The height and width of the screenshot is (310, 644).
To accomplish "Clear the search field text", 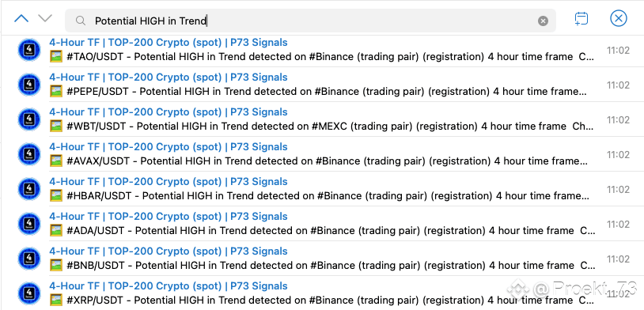I will click(x=543, y=21).
